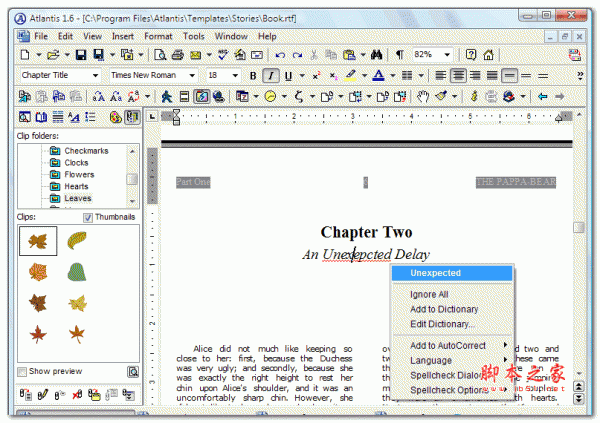The height and width of the screenshot is (423, 600).
Task: Redo last action
Action: pyautogui.click(x=297, y=55)
